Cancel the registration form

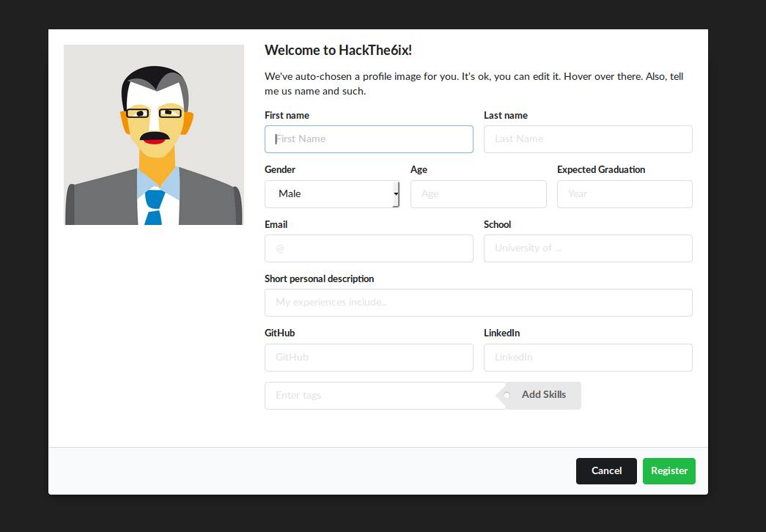[606, 471]
